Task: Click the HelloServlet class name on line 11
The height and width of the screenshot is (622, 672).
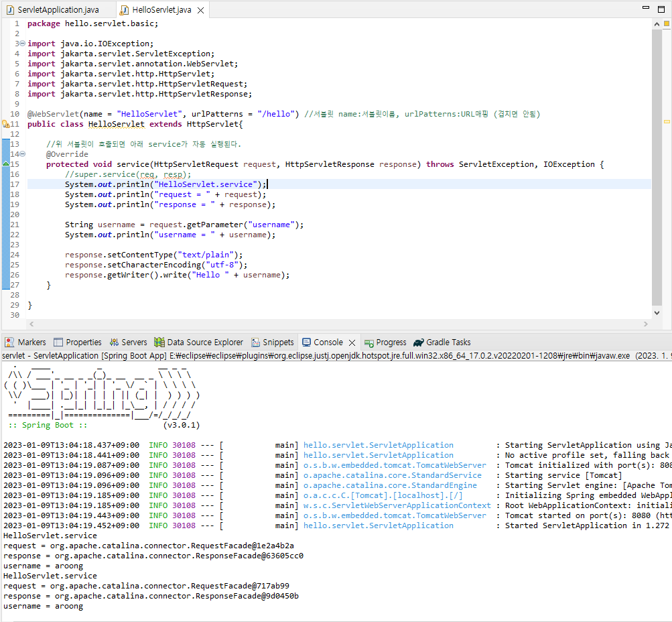Action: (x=116, y=124)
